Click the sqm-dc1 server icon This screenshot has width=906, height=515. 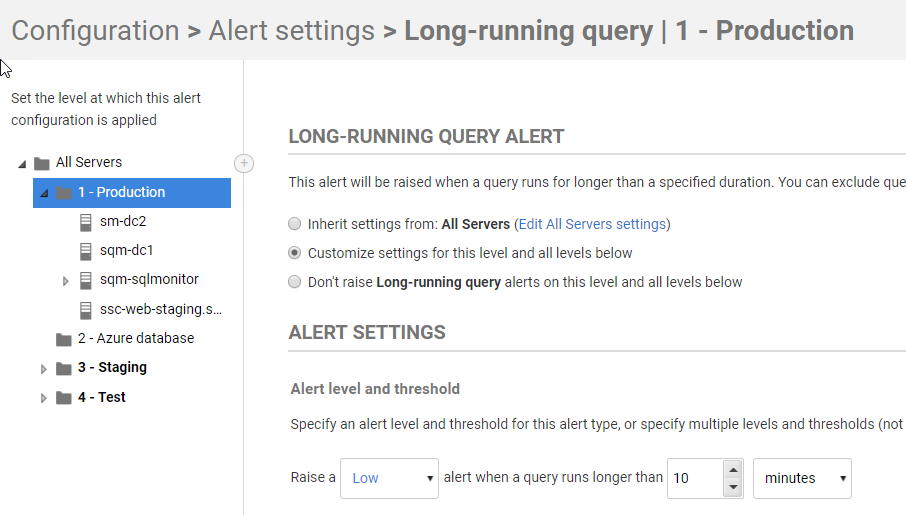point(86,251)
